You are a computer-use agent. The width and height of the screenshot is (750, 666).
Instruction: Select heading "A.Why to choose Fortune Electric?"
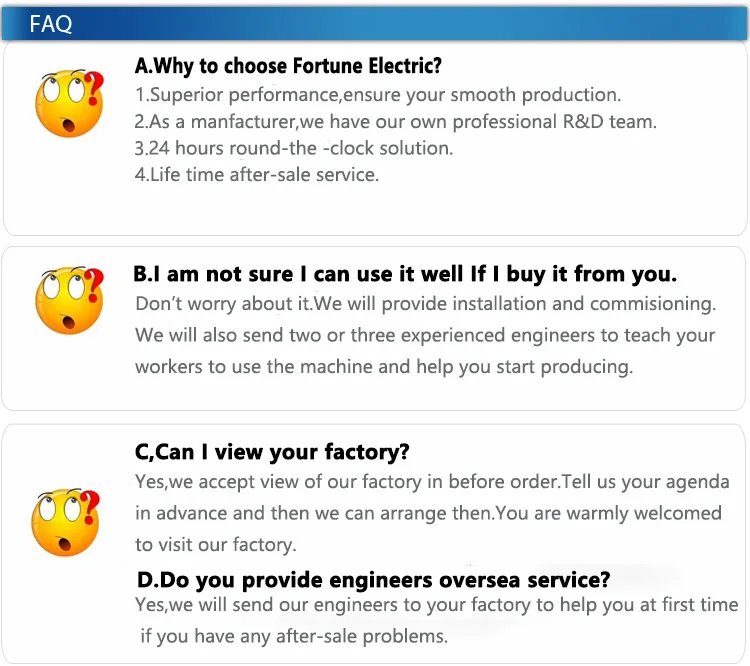[288, 66]
